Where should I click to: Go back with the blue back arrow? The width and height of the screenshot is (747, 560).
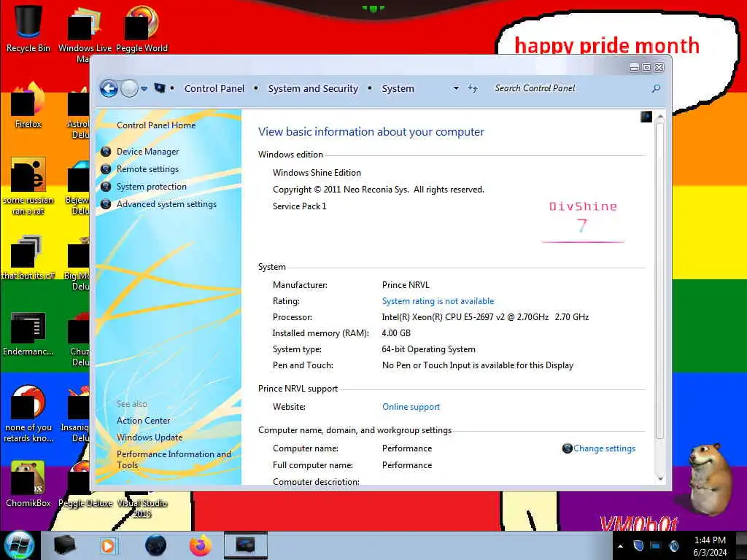pos(109,88)
